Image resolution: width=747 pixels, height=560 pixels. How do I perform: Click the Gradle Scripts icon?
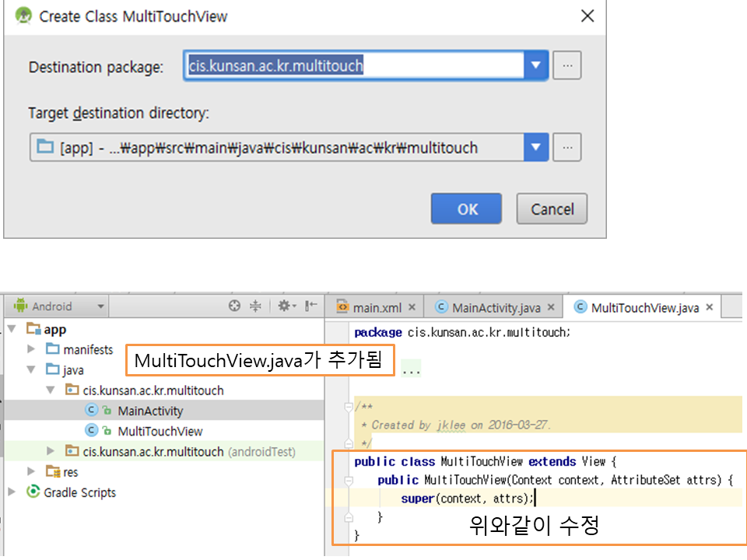33,492
